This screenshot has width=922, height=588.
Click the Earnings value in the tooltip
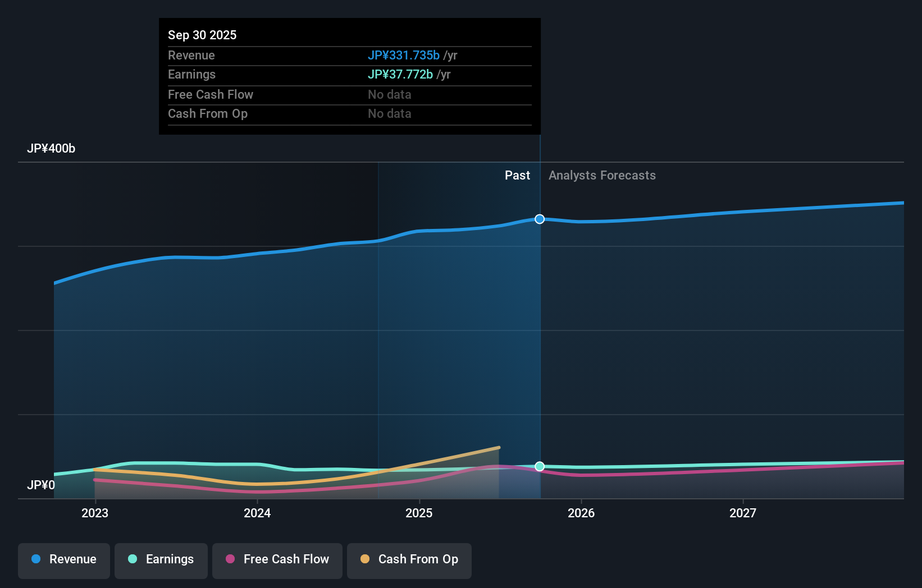[x=400, y=74]
